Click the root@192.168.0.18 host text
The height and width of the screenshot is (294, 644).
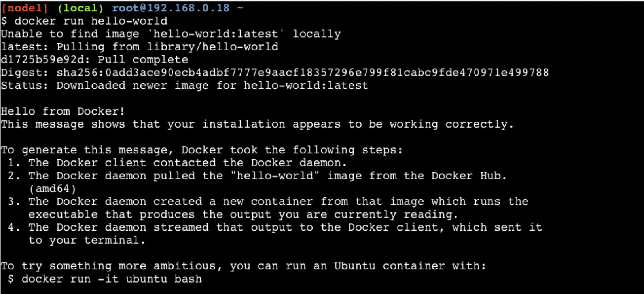(x=170, y=8)
